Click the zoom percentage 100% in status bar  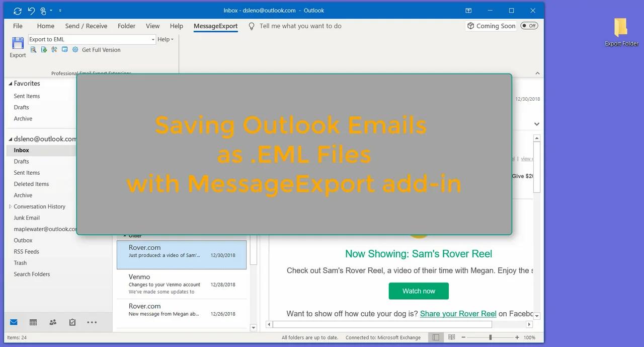[529, 337]
